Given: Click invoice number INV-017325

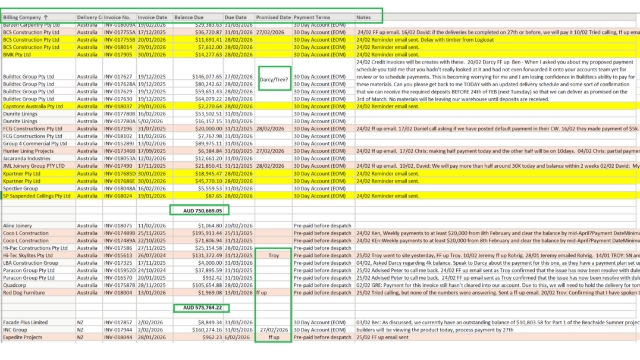Looking at the screenshot, I should pos(119,263).
